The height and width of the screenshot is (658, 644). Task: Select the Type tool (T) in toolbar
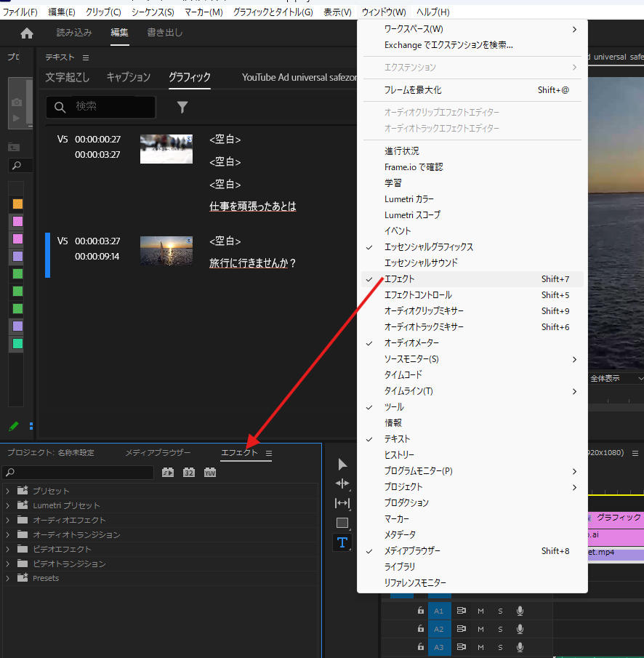[x=342, y=542]
